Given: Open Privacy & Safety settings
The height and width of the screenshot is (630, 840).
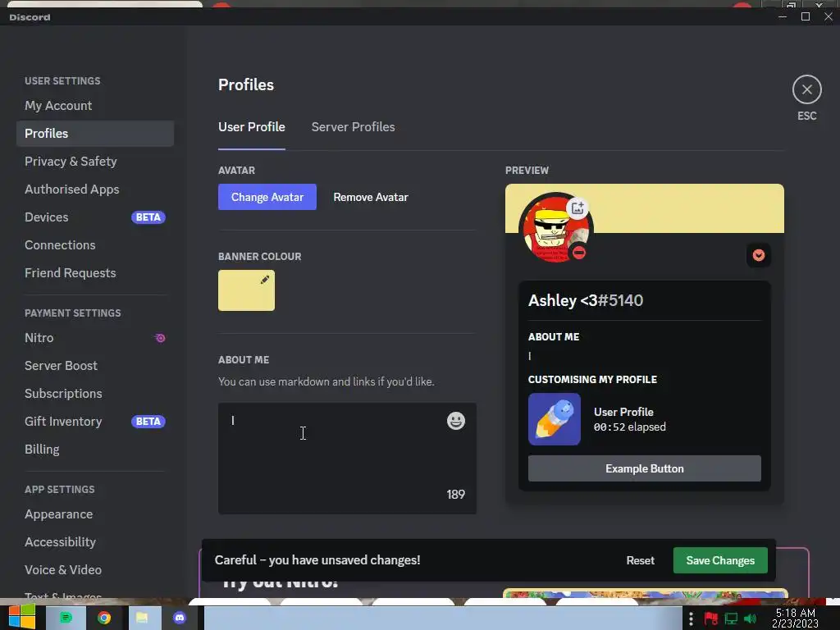Looking at the screenshot, I should 95,162.
